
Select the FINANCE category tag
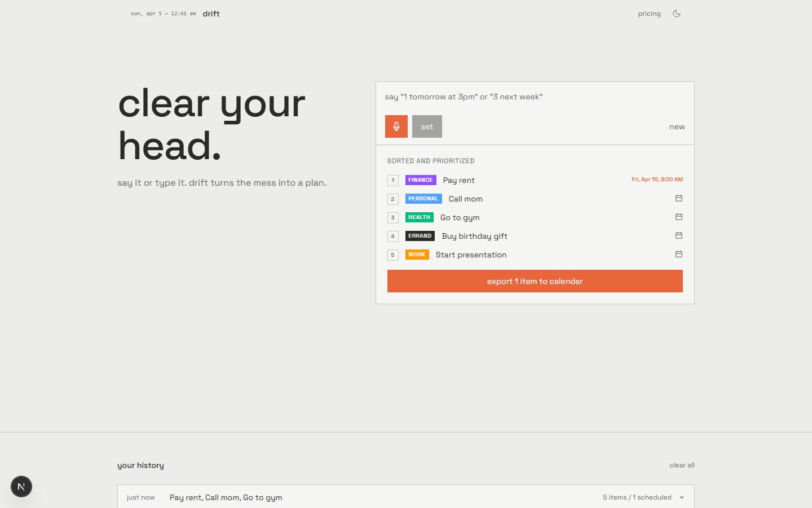[421, 180]
